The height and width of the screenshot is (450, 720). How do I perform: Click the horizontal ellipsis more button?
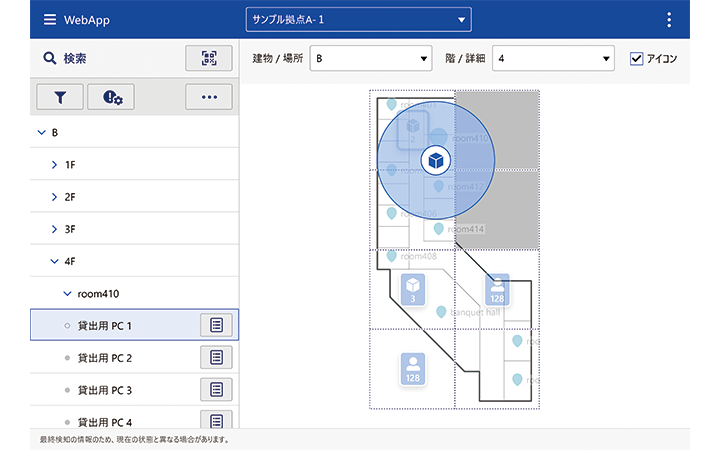point(209,97)
